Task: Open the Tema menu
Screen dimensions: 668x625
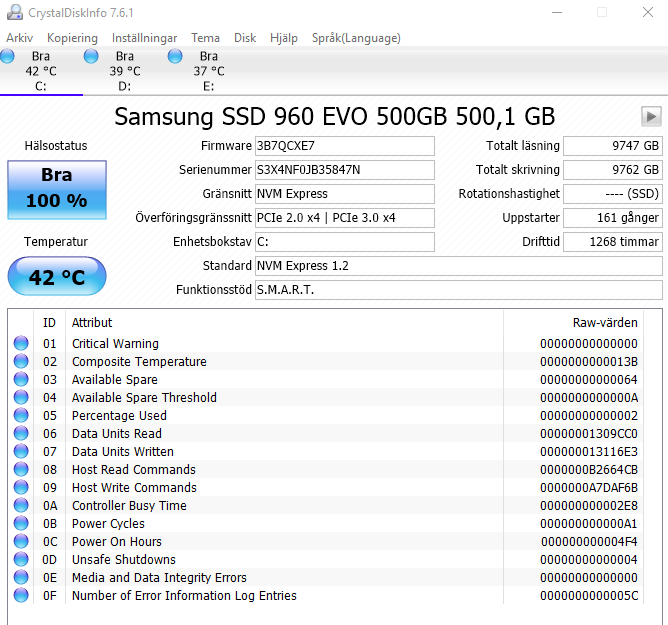Action: pyautogui.click(x=205, y=38)
